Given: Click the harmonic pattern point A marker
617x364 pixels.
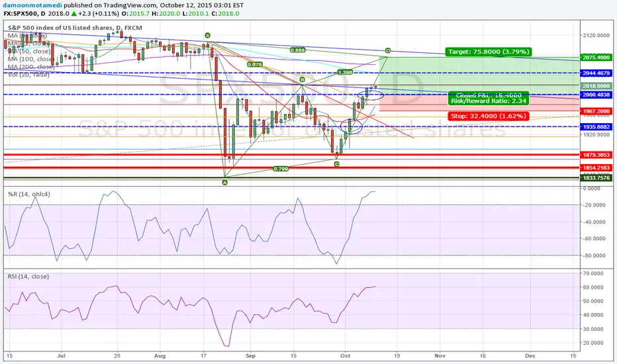Looking at the screenshot, I should [x=224, y=183].
